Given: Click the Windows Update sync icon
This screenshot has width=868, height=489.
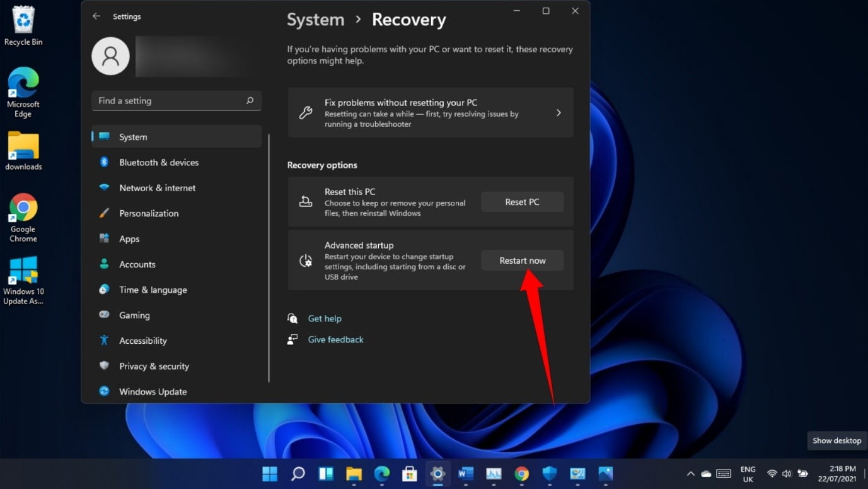Looking at the screenshot, I should pyautogui.click(x=105, y=391).
